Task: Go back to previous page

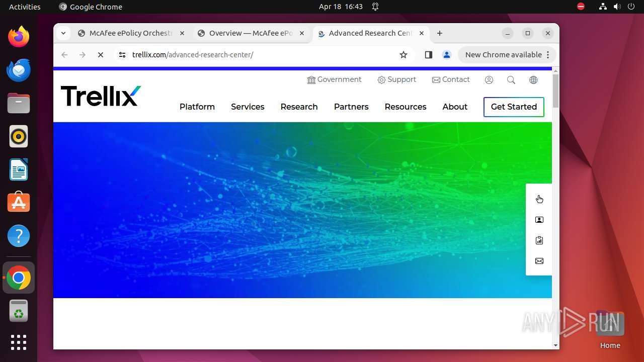Action: (64, 55)
